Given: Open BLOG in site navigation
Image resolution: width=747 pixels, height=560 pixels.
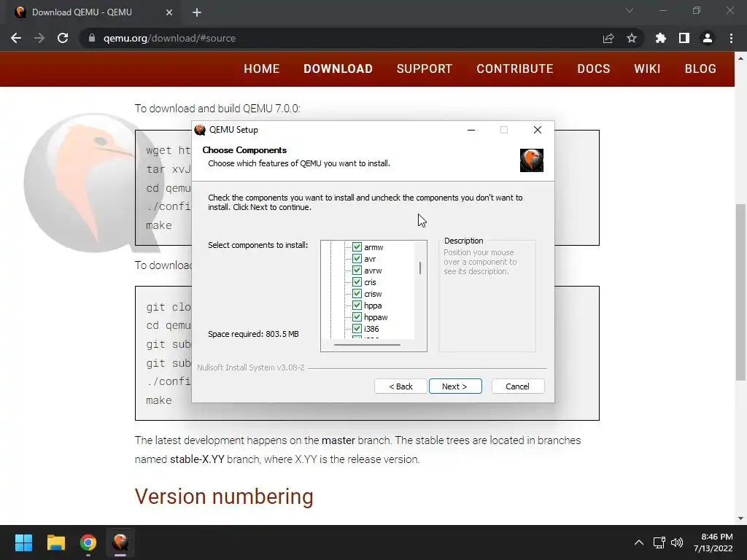Looking at the screenshot, I should pyautogui.click(x=700, y=69).
